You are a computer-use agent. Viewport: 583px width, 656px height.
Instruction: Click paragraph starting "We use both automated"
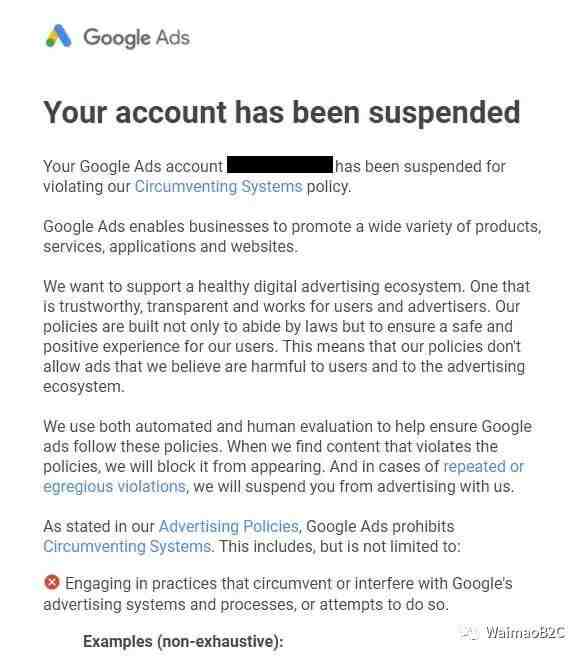(287, 456)
